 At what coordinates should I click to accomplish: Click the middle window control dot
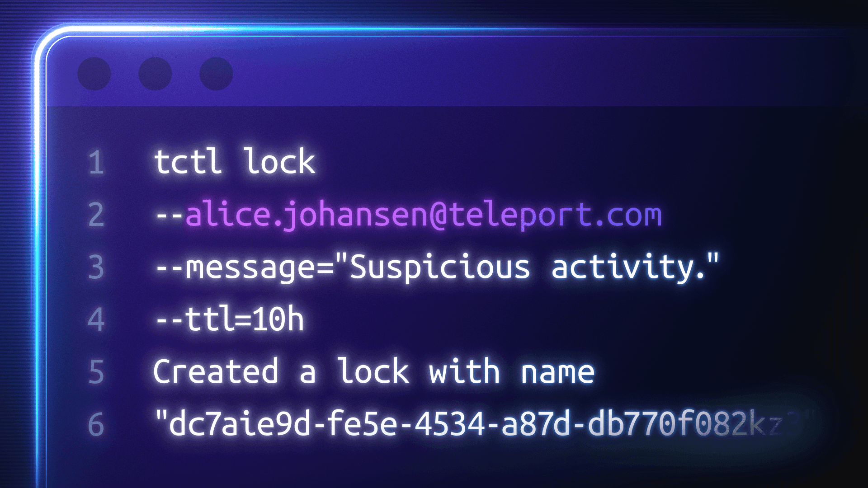tap(155, 74)
